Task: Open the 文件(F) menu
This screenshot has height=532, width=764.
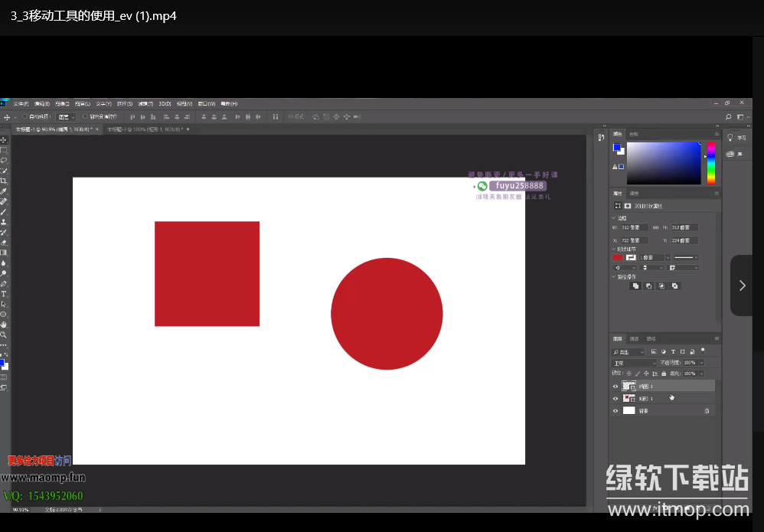Action: (x=21, y=103)
